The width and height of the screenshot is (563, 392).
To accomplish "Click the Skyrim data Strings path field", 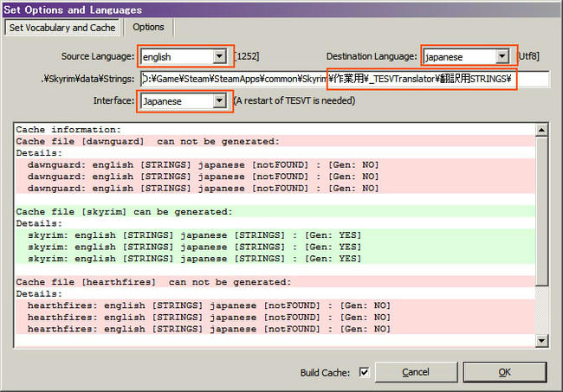I will [x=345, y=79].
